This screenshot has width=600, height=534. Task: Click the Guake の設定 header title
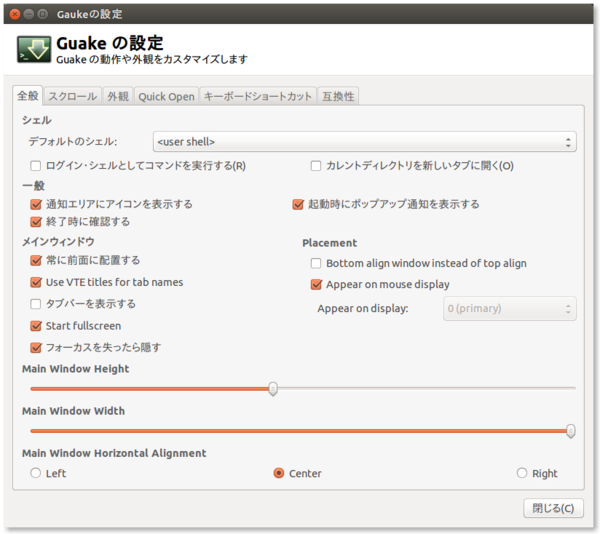tap(110, 43)
